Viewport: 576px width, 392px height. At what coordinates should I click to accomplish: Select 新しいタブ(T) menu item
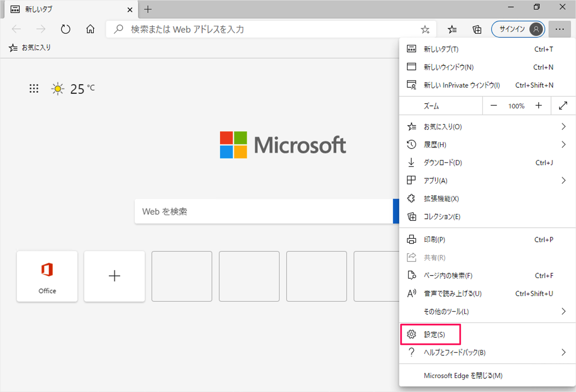pos(487,49)
